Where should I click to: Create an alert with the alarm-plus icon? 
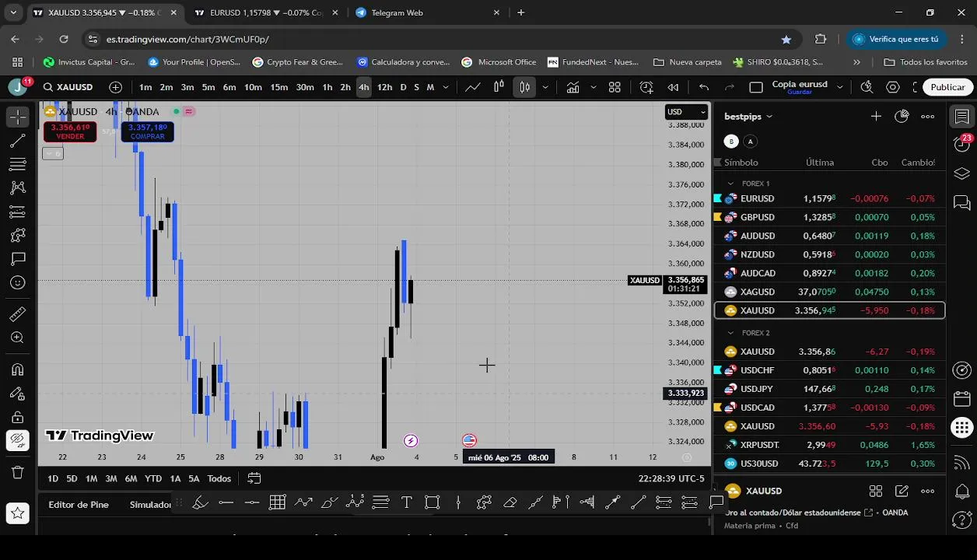pos(646,87)
